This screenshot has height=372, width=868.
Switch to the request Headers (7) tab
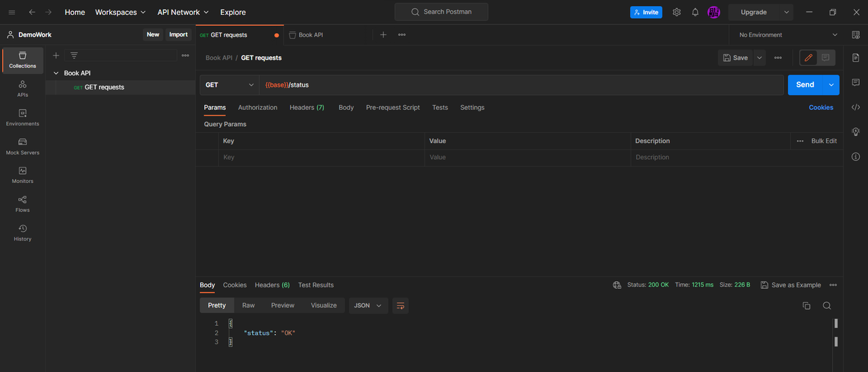[x=307, y=107]
